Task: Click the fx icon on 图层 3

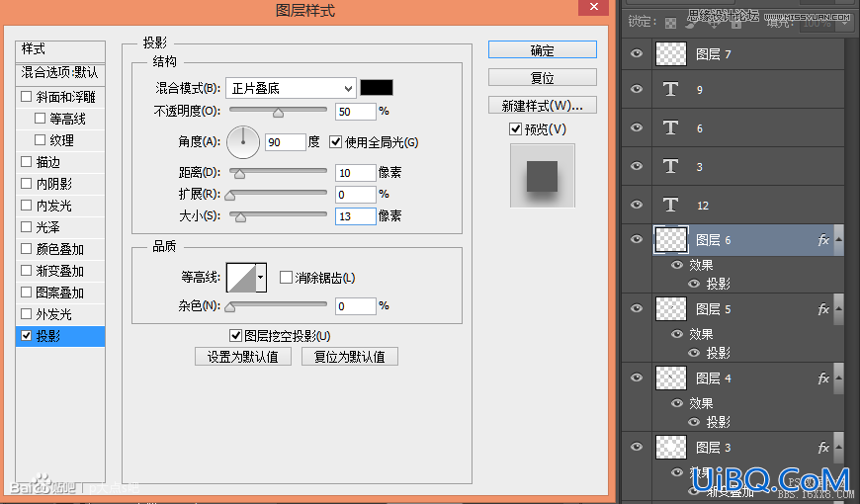Action: 823,448
